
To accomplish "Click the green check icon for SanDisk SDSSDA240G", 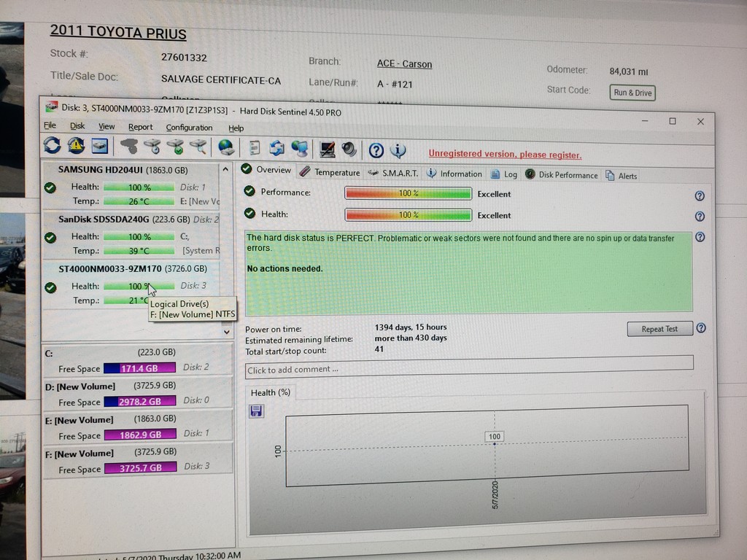I will coord(50,237).
